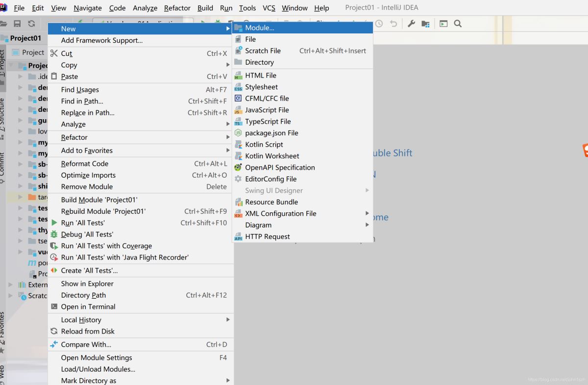Choose Run 'All Tests' with Coverage
Viewport: 588px width, 385px height.
pos(141,246)
